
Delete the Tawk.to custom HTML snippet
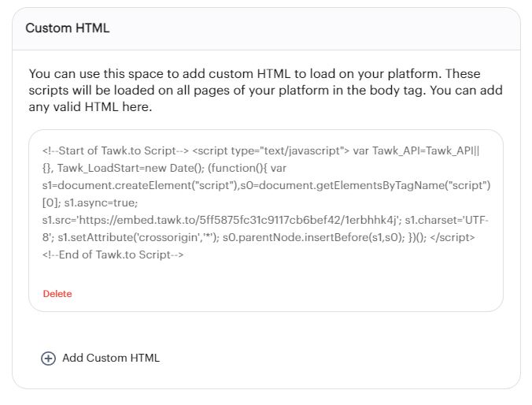57,294
